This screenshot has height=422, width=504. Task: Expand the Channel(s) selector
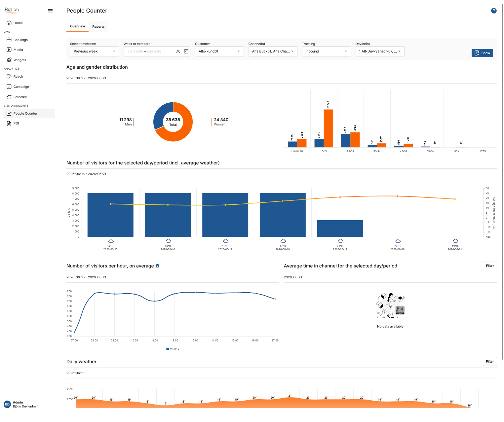pos(273,51)
